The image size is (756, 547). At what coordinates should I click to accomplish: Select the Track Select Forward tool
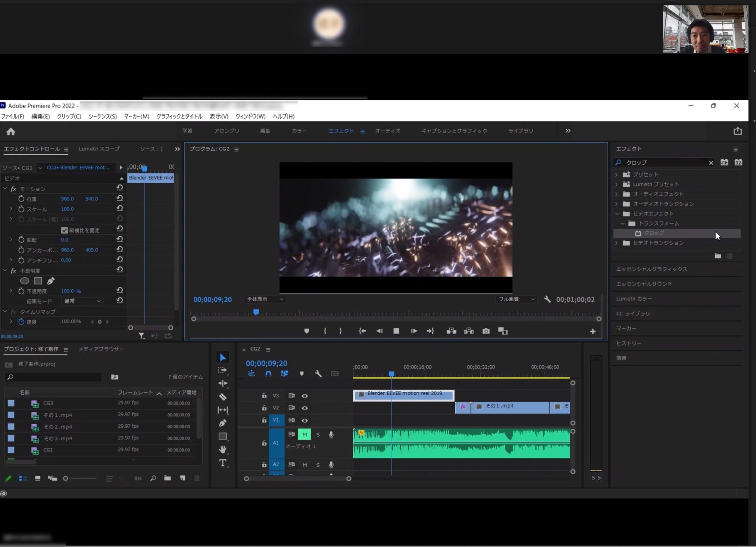[x=223, y=370]
